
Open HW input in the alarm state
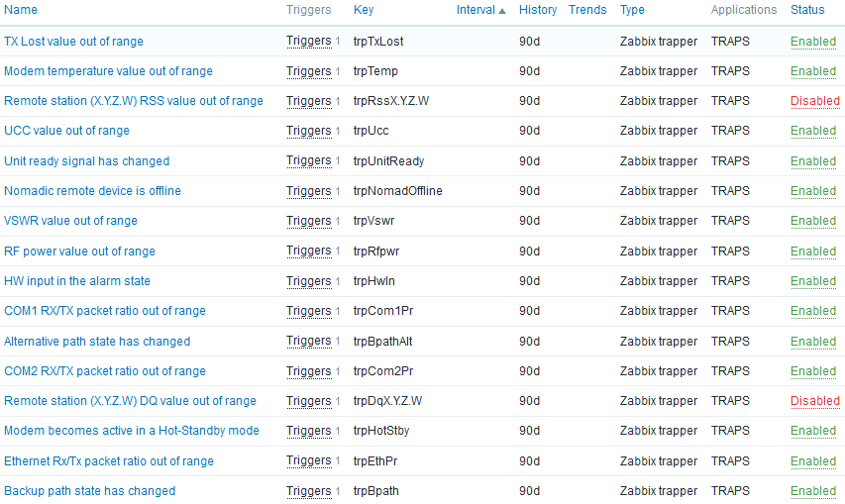(77, 280)
